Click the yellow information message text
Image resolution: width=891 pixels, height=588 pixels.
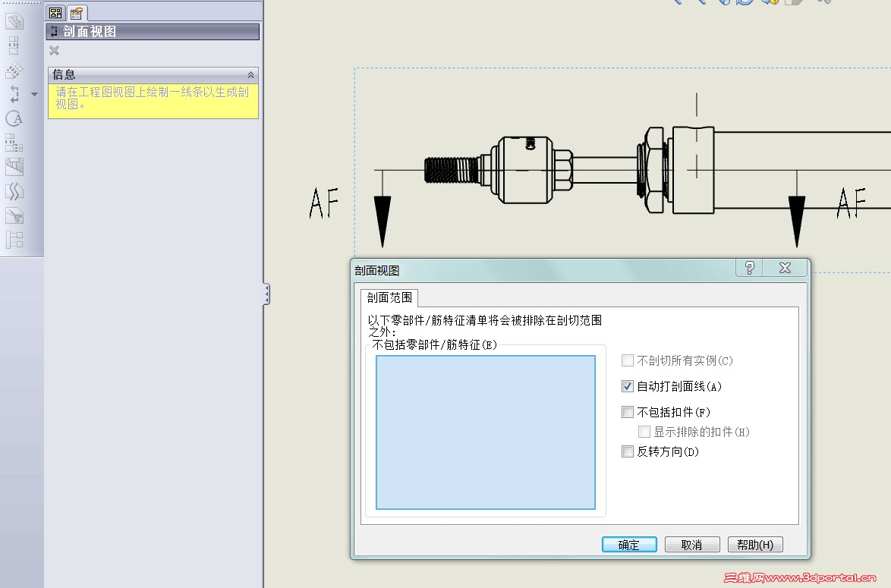(153, 99)
